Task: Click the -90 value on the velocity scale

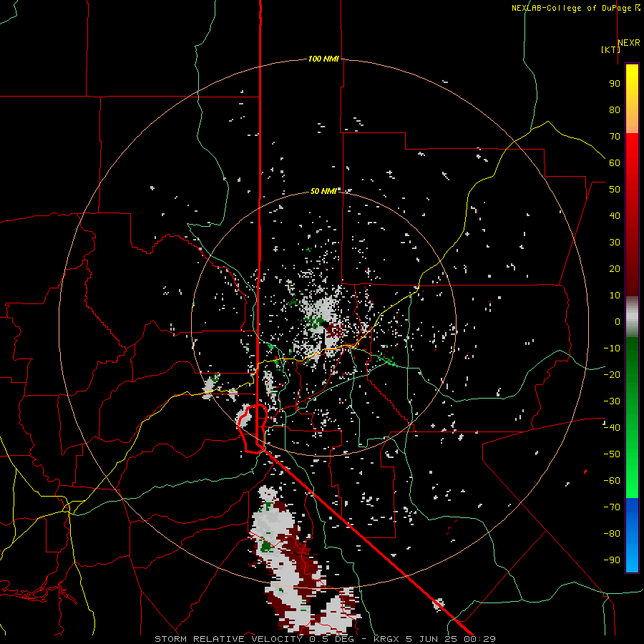Action: 612,560
